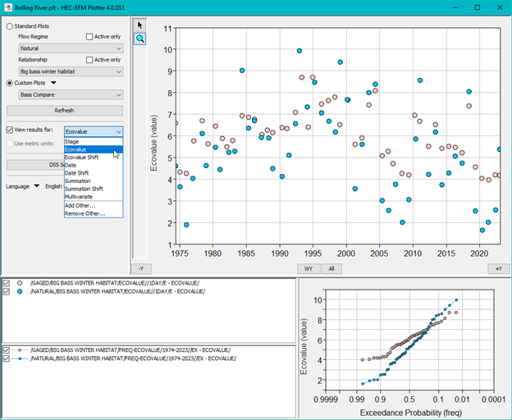Select the Standard Plots radio button
The height and width of the screenshot is (420, 512).
click(10, 26)
